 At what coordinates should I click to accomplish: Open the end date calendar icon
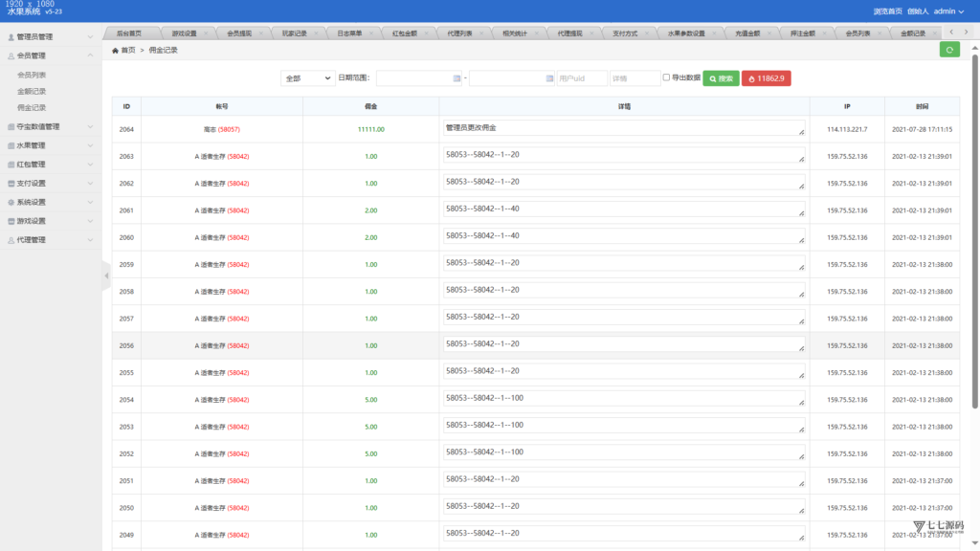[x=549, y=78]
